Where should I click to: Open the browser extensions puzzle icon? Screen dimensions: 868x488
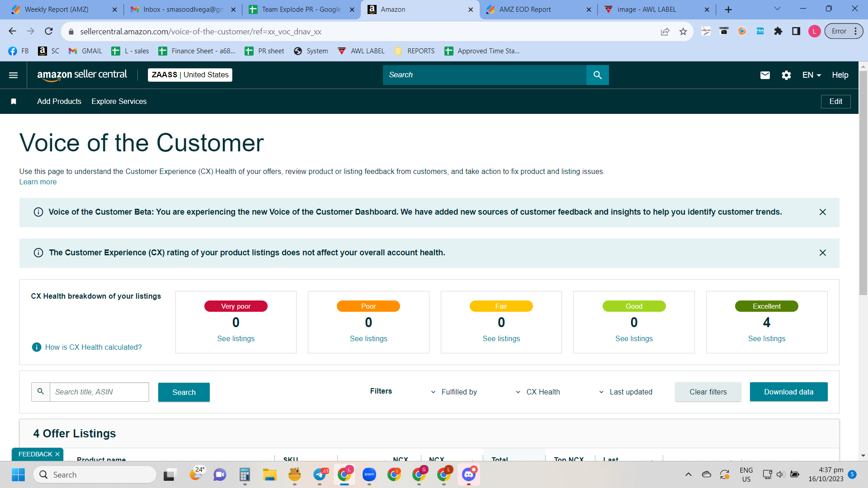tap(778, 31)
